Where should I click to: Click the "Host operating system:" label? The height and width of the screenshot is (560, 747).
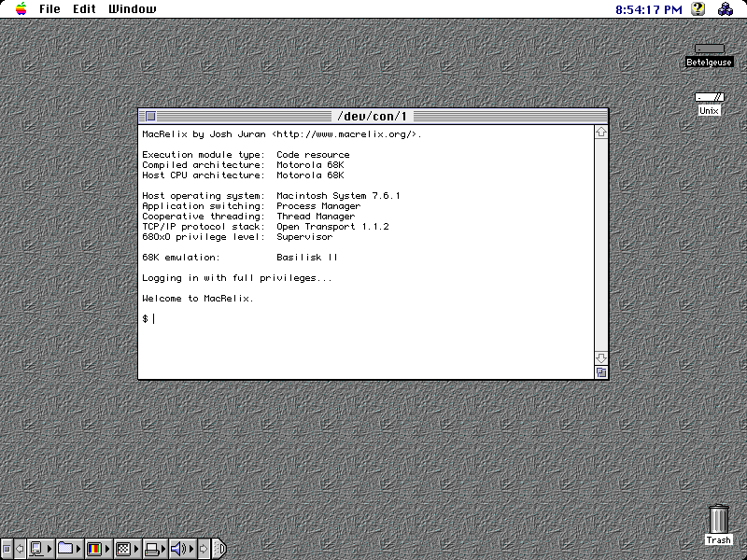tap(204, 196)
